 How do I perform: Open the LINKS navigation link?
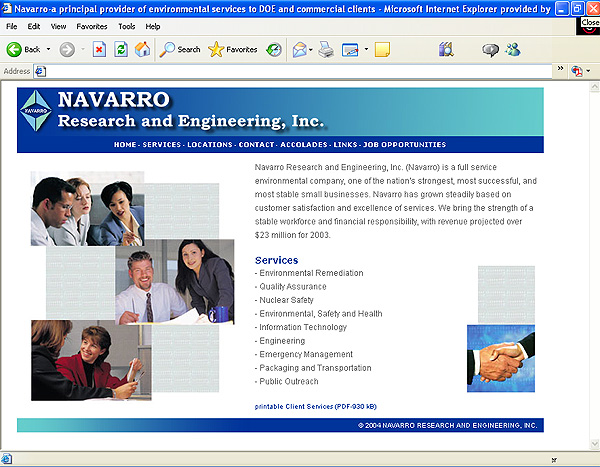(x=345, y=145)
